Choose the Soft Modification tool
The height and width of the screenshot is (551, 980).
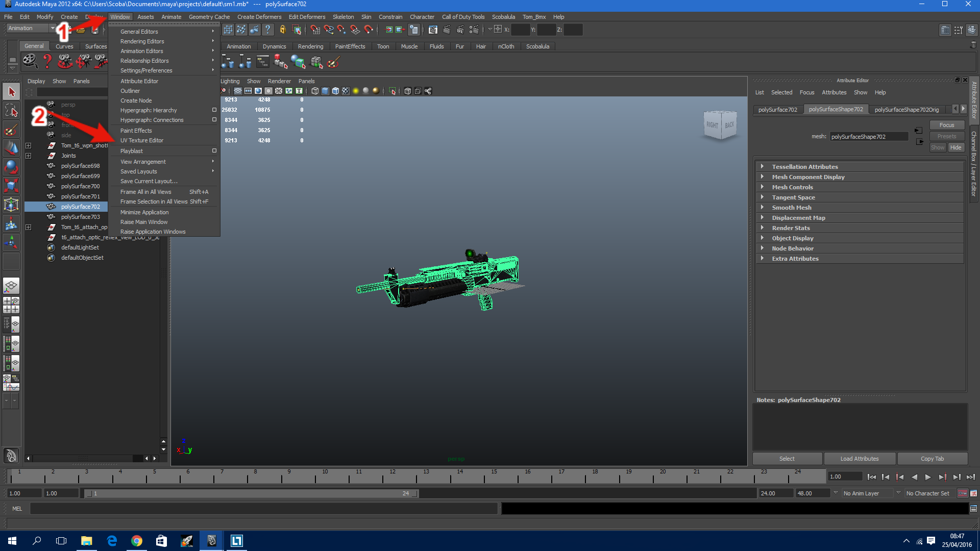(11, 223)
